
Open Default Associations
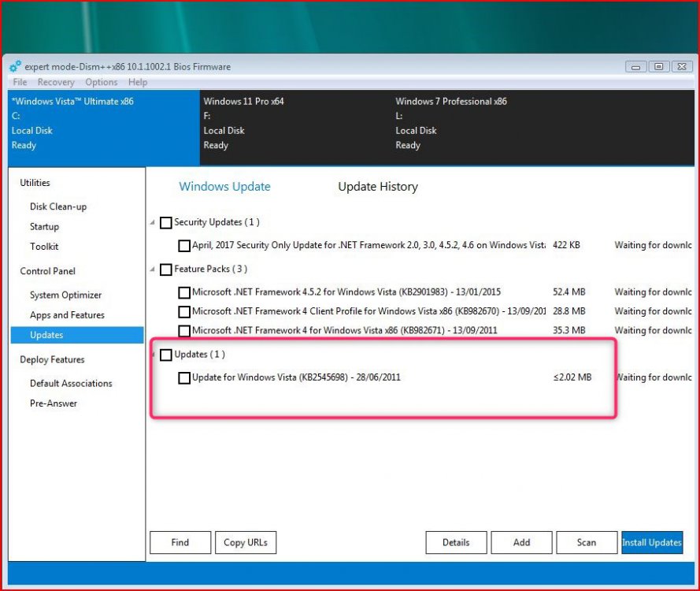pos(71,383)
